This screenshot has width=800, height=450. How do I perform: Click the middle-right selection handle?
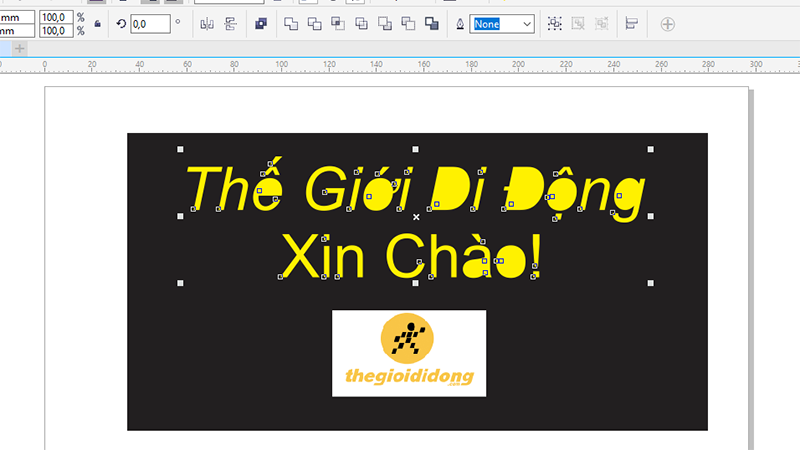click(651, 216)
